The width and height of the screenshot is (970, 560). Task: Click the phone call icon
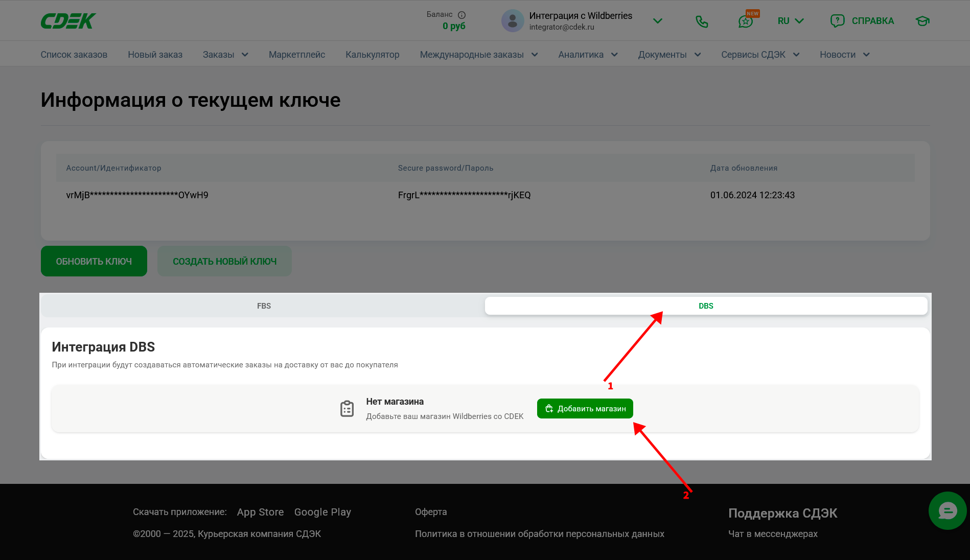point(702,21)
